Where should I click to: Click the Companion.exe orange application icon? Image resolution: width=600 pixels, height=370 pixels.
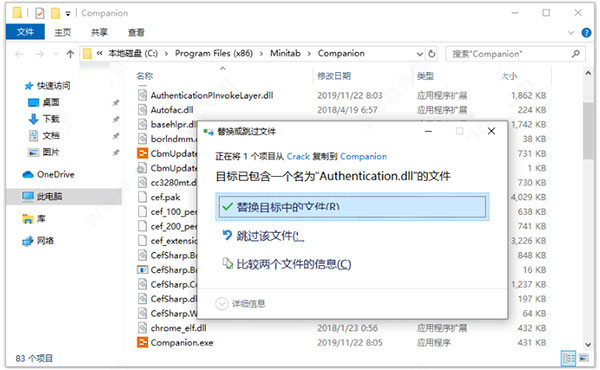point(142,342)
